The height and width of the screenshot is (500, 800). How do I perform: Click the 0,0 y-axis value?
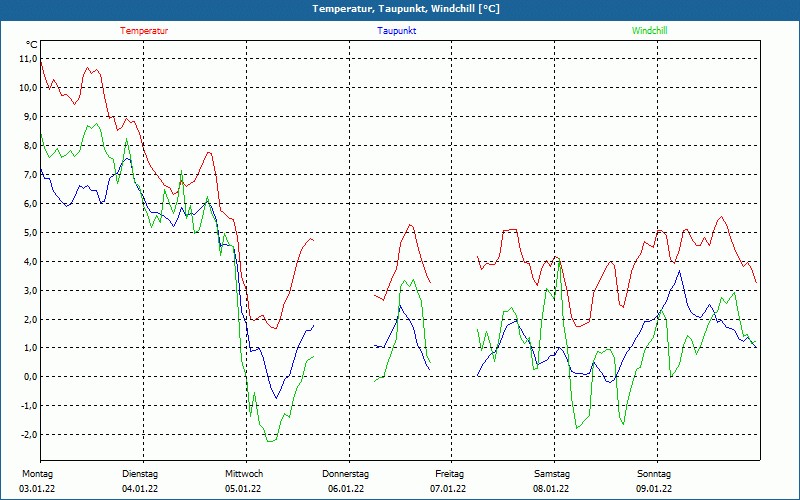coord(30,377)
